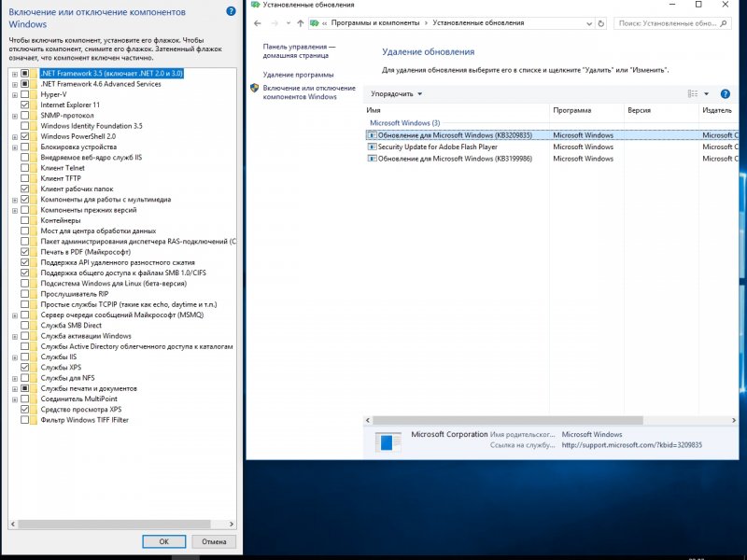Click the Installed Updates window title icon

[255, 5]
